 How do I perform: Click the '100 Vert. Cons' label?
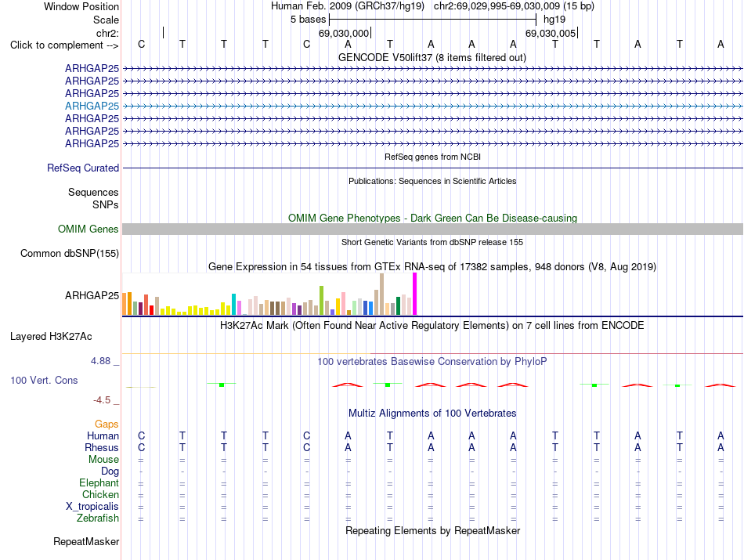pos(44,380)
